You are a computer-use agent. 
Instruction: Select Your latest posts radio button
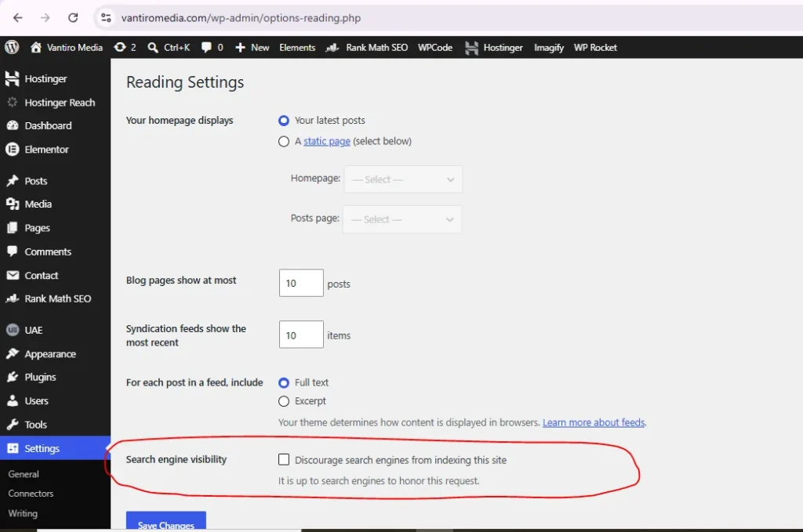pyautogui.click(x=284, y=121)
